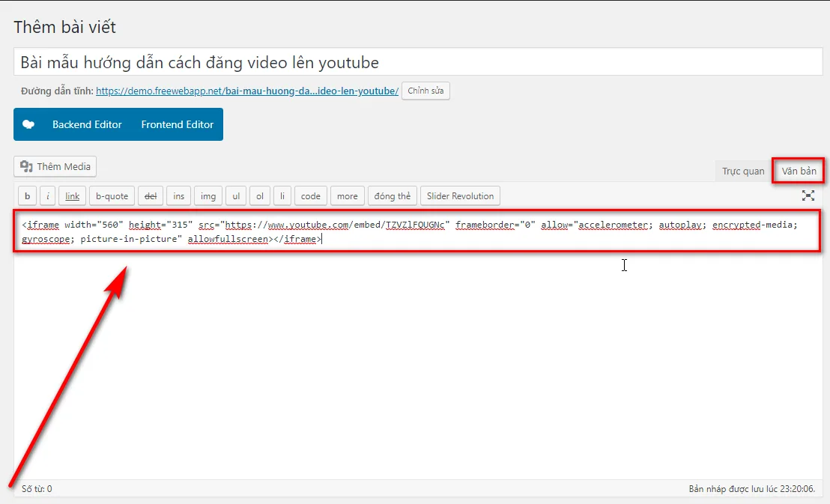
Task: Open Frontend Editor
Action: (x=178, y=124)
